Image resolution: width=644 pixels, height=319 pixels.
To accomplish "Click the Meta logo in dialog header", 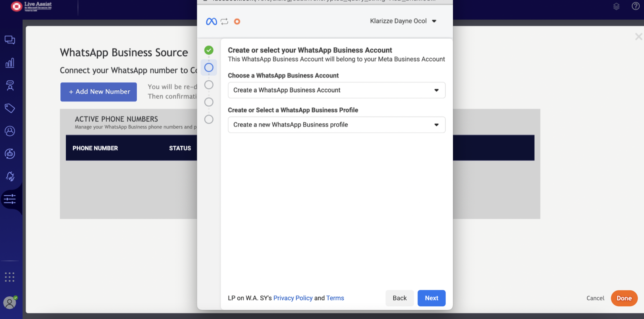I will coord(211,21).
